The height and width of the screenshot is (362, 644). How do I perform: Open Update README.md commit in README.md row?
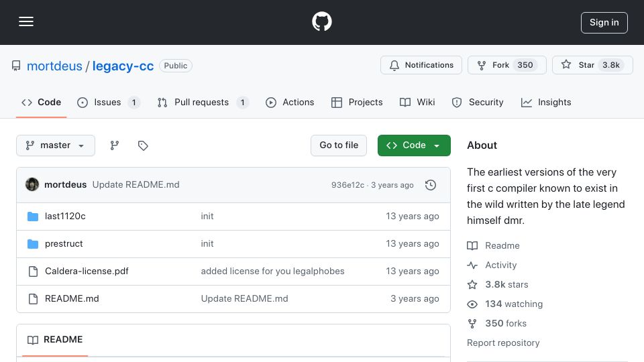(244, 299)
